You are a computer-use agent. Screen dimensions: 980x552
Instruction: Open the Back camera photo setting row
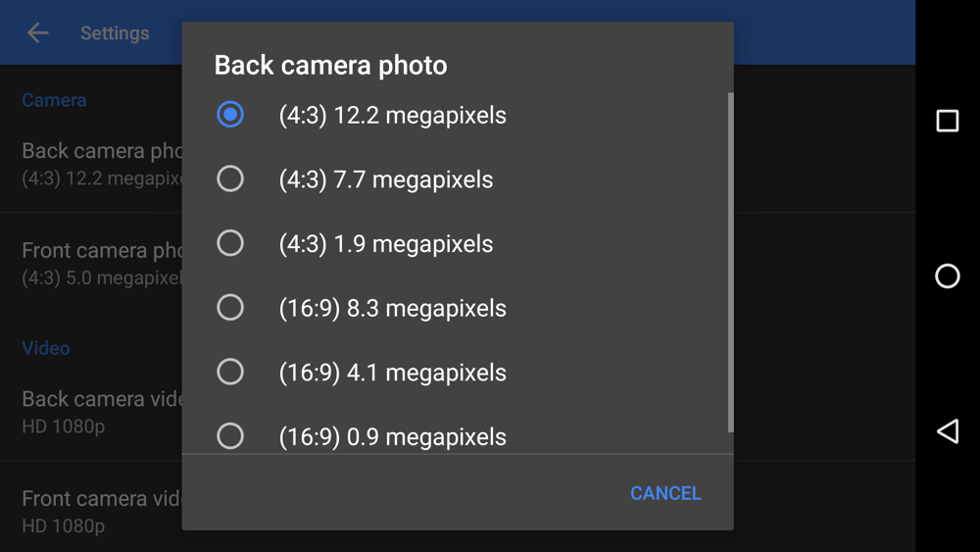[x=98, y=164]
